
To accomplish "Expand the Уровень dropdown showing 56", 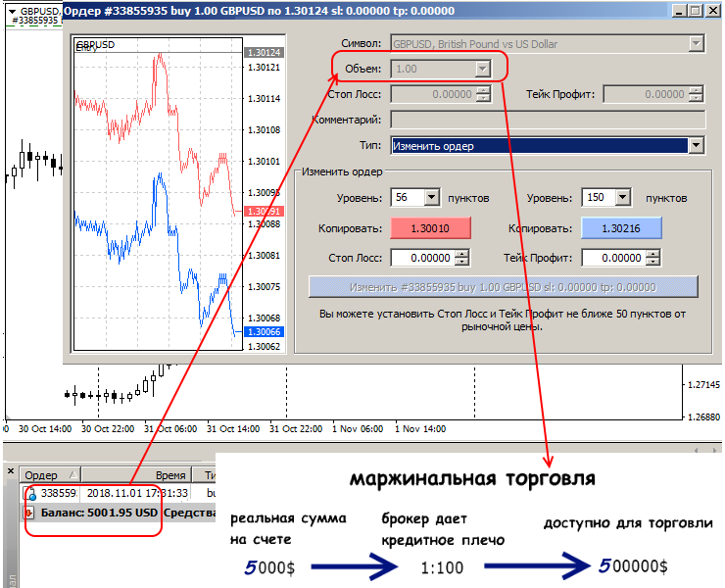I will pyautogui.click(x=432, y=198).
